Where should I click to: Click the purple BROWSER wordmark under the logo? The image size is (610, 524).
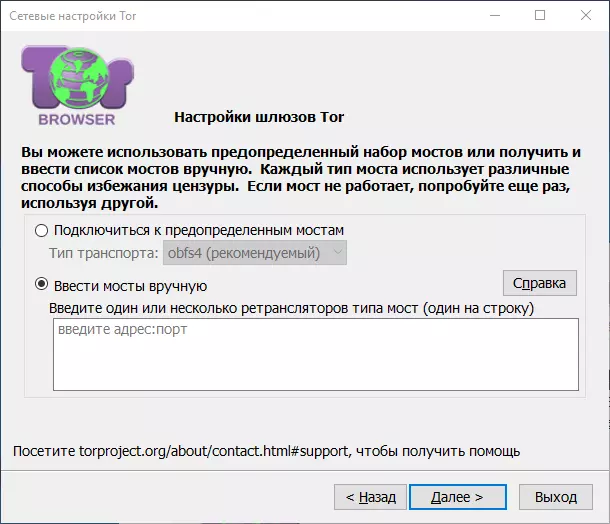pos(77,119)
